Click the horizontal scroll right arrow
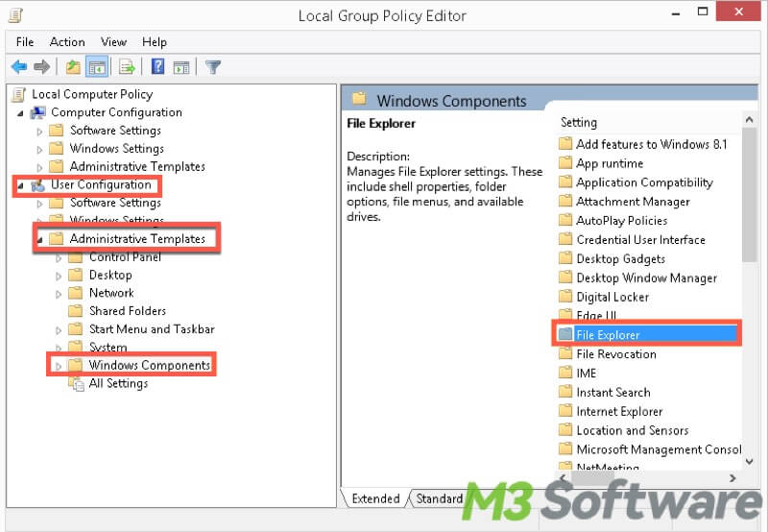768x532 pixels. [732, 477]
